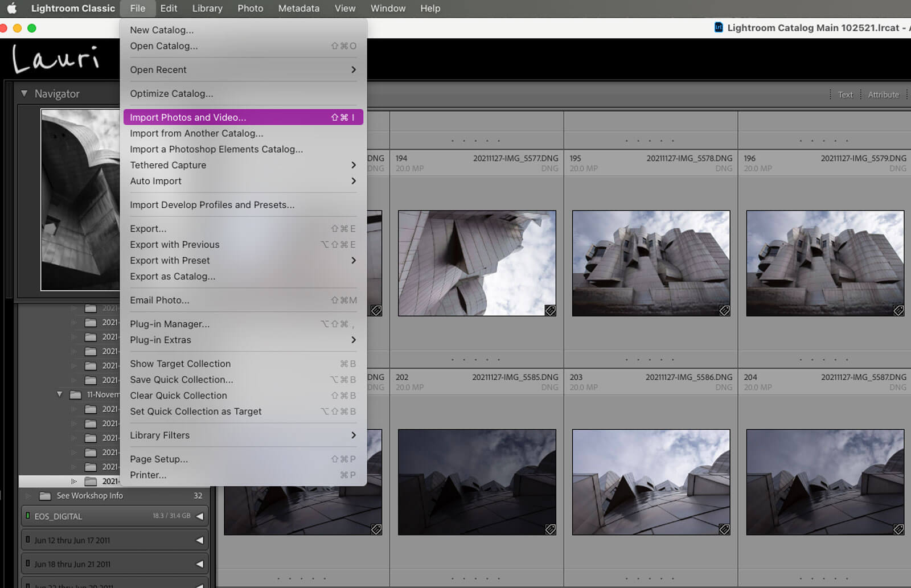
Task: Click the Navigator preview image
Action: coord(80,200)
